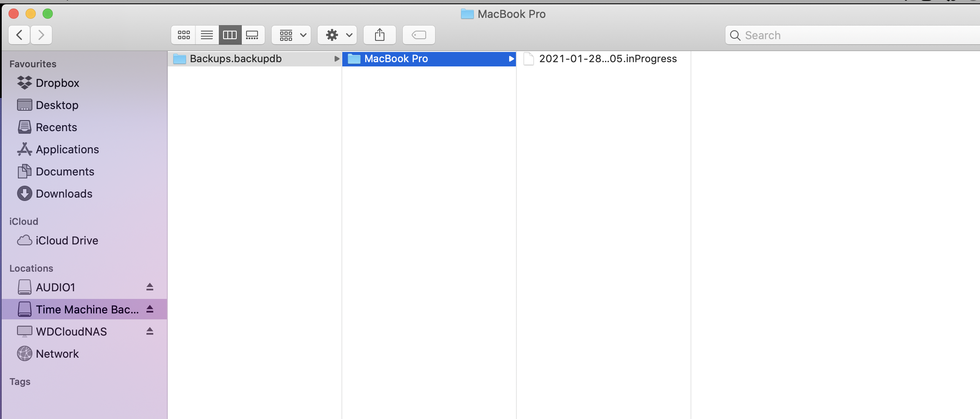Switch to gallery view
The height and width of the screenshot is (419, 980).
pyautogui.click(x=253, y=35)
